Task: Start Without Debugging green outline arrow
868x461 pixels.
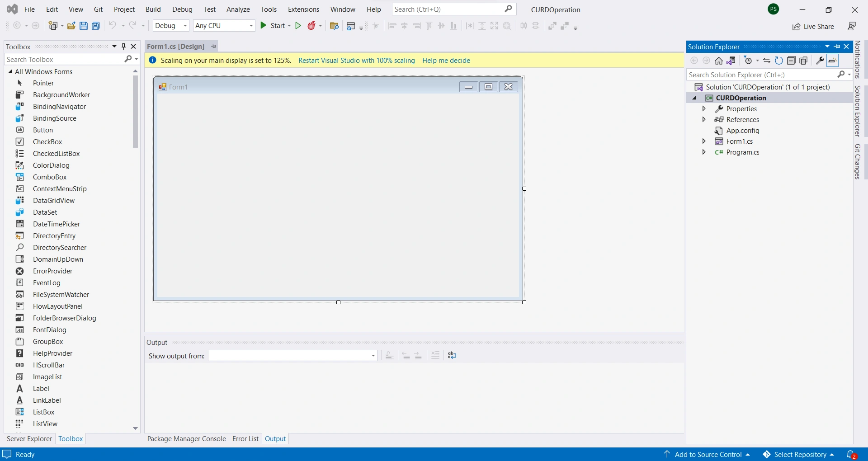Action: (298, 26)
